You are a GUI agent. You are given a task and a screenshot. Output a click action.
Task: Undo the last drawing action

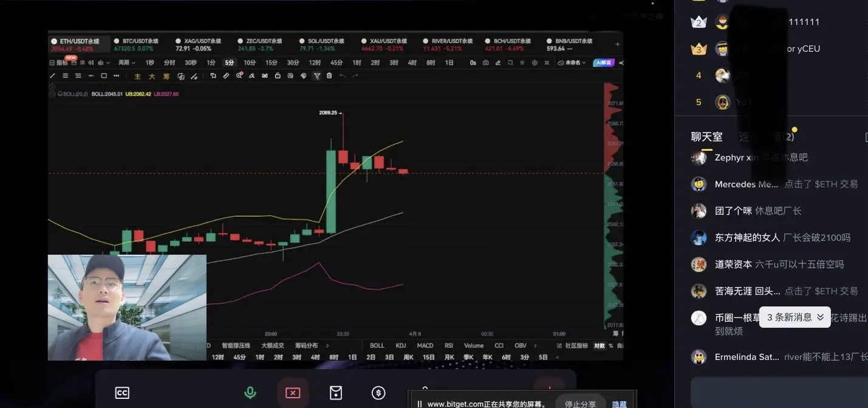coord(342,75)
